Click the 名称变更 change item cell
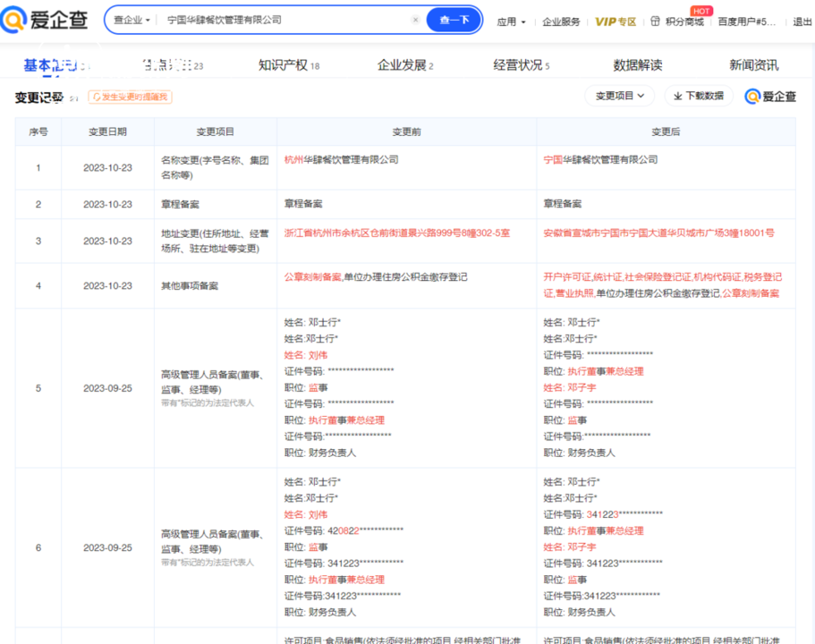 [215, 167]
